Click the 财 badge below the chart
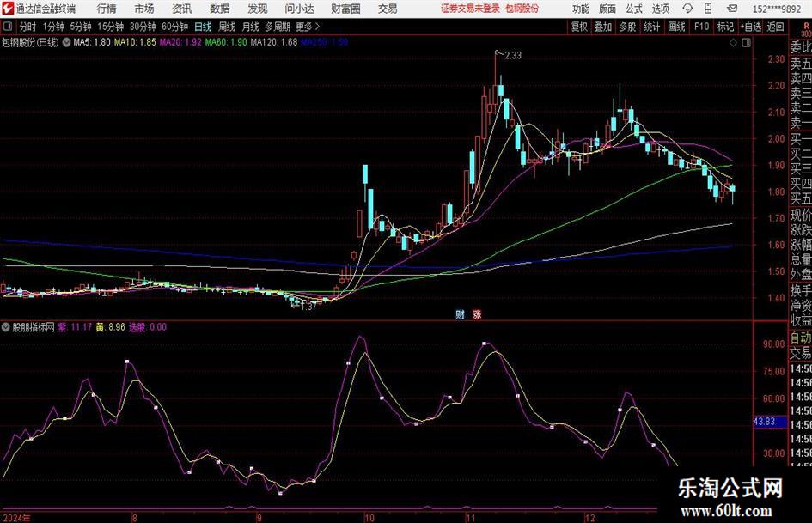 [460, 313]
